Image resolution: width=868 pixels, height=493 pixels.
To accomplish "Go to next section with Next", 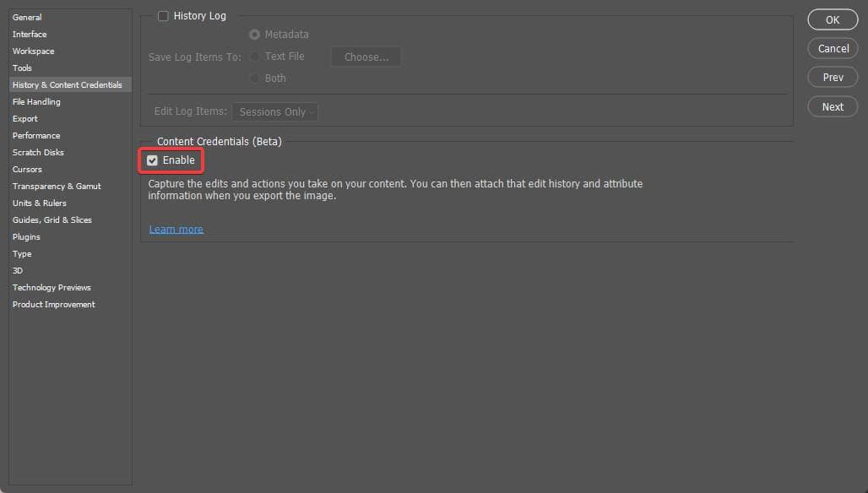I will point(833,107).
